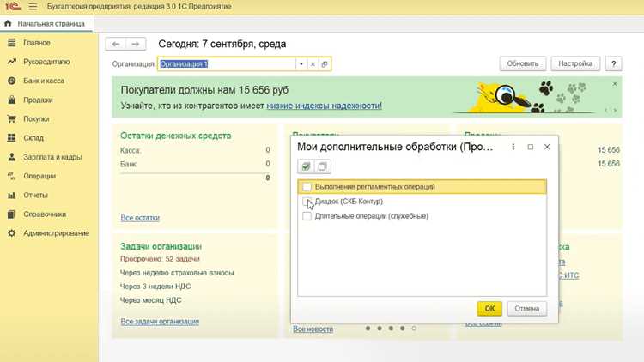Click the Операции icon in sidebar
Viewport: 644px width, 362px height.
(x=11, y=176)
